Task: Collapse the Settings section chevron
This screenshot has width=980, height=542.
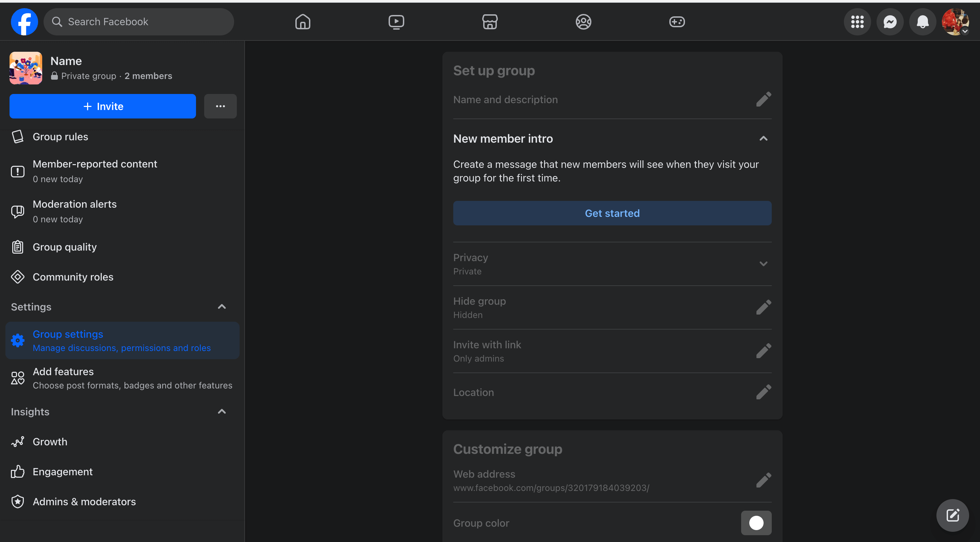Action: pos(222,306)
